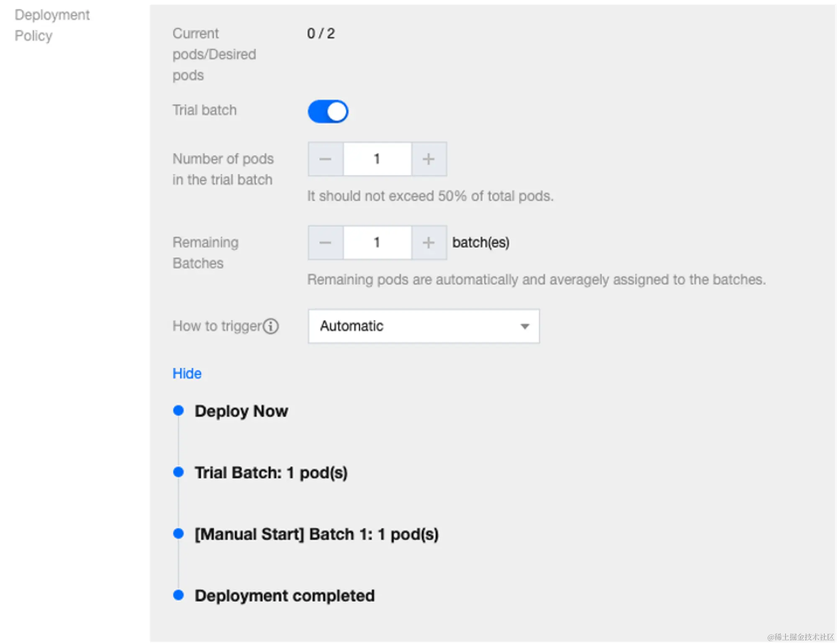Toggle the Trial batch switch

tap(328, 111)
